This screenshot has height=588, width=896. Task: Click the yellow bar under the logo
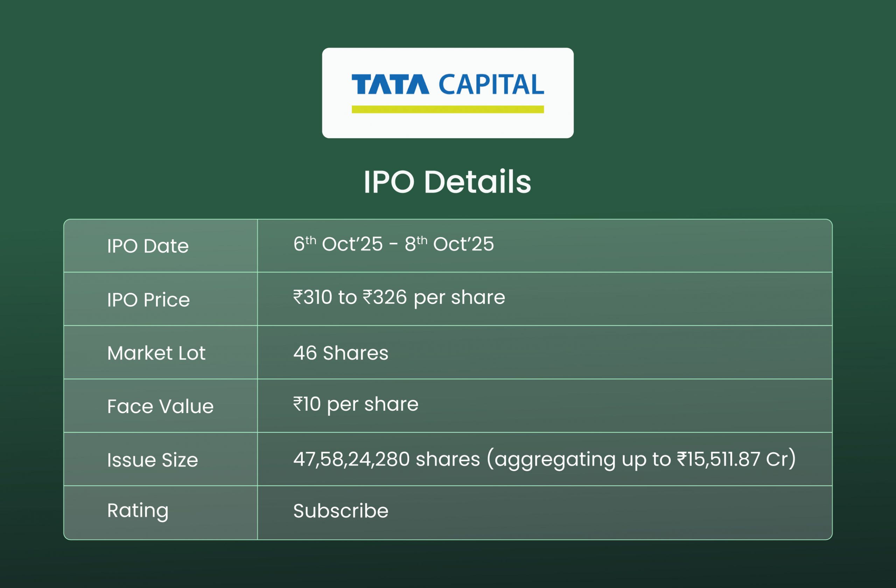(448, 109)
